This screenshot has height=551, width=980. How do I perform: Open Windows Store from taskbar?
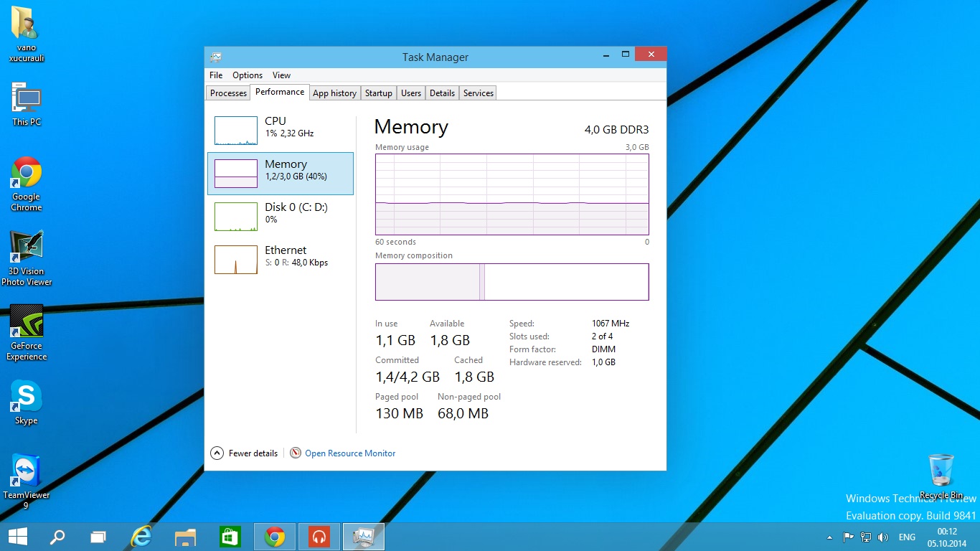[229, 537]
